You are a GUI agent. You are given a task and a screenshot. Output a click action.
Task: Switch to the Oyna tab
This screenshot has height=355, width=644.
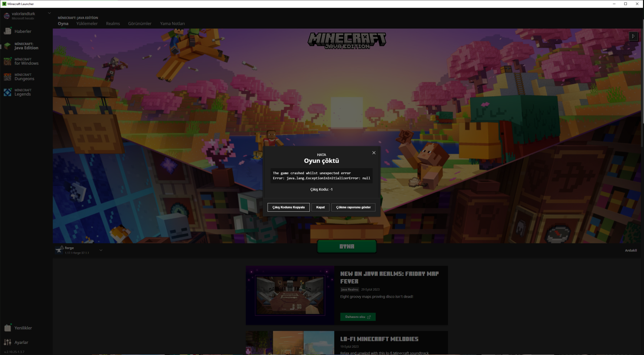click(x=63, y=23)
